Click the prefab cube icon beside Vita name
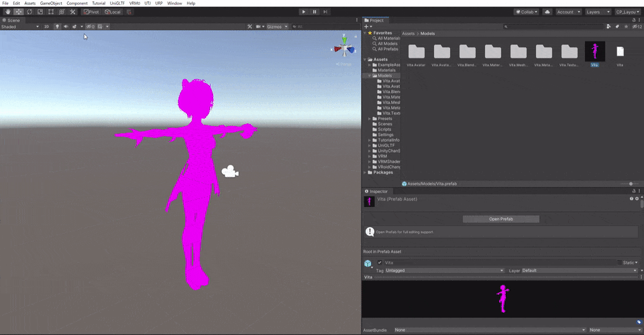 coord(368,263)
